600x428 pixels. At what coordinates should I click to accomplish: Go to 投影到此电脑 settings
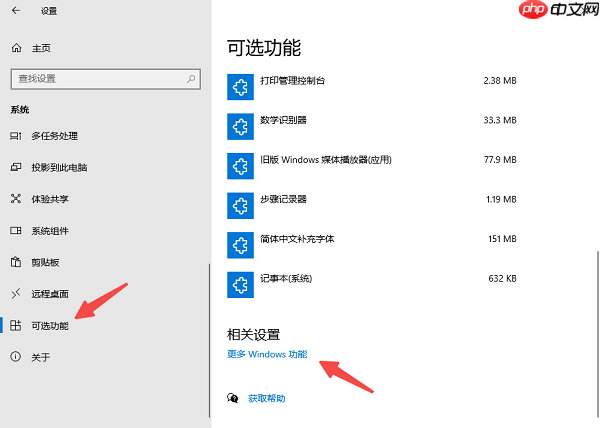pyautogui.click(x=59, y=168)
